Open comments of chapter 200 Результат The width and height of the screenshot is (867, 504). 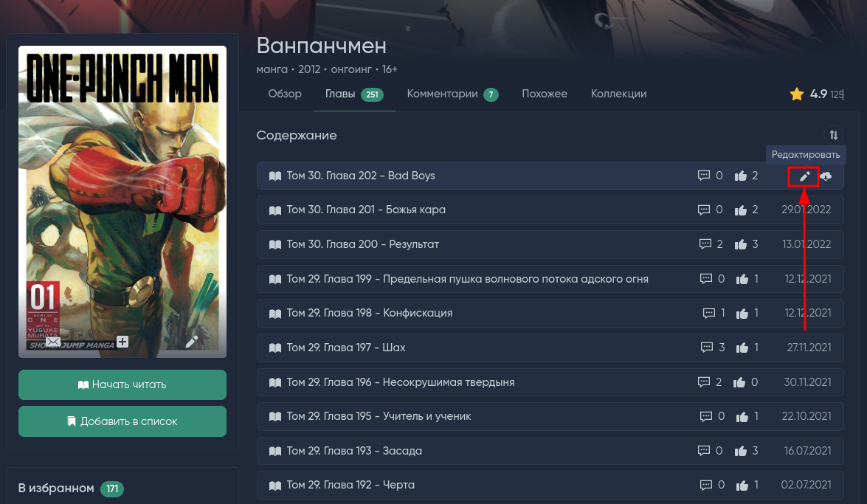(x=705, y=244)
